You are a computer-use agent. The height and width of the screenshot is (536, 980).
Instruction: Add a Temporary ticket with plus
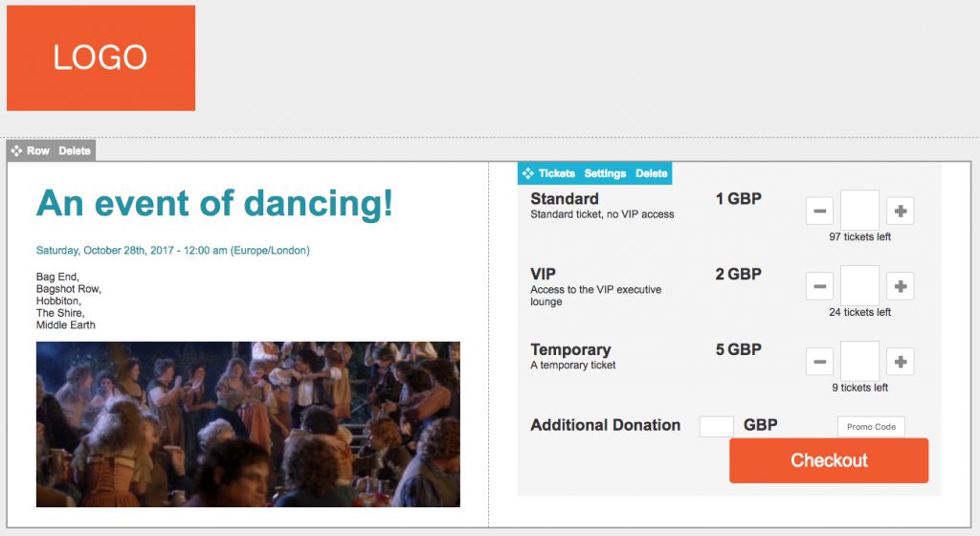pos(900,362)
